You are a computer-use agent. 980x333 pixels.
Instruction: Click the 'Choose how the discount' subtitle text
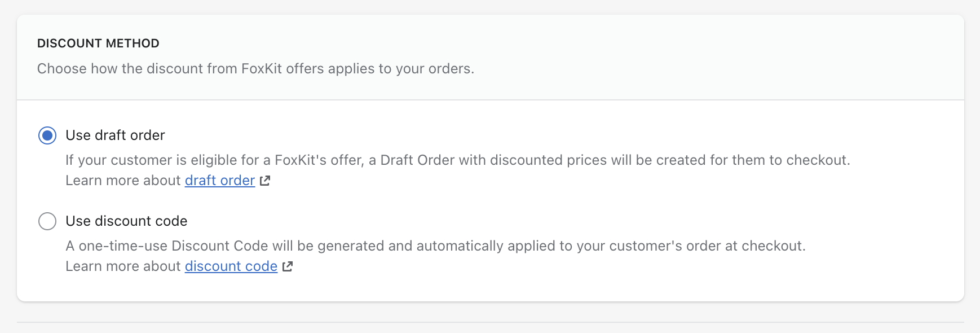tap(255, 69)
